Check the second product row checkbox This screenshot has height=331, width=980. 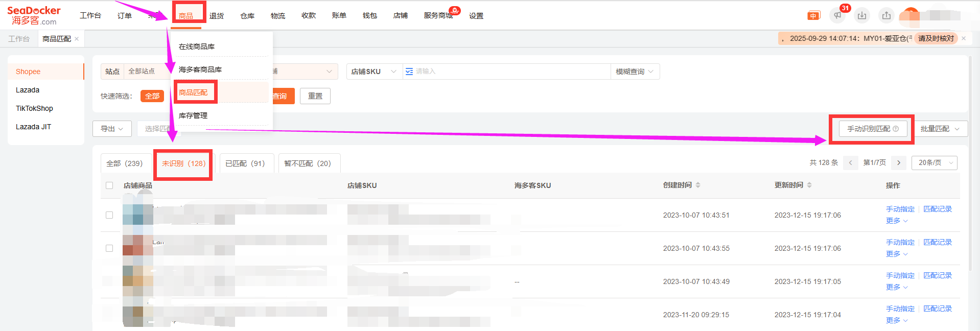(109, 248)
